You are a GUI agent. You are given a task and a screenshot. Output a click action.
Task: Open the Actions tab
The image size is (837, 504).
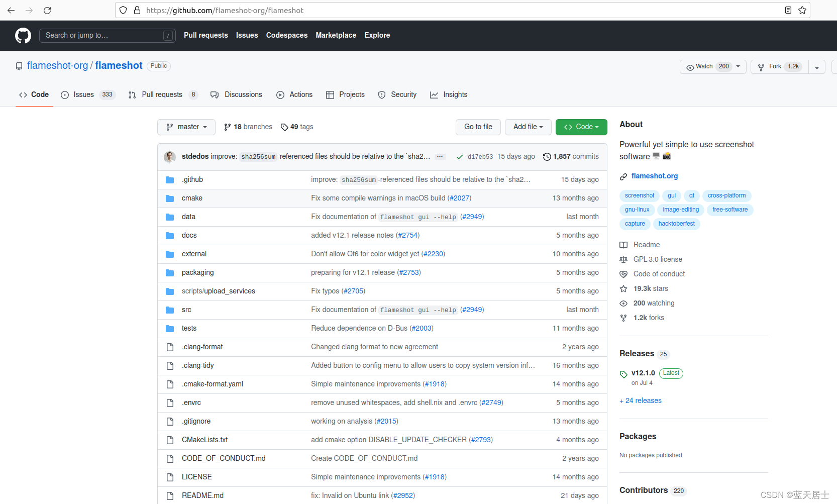[294, 94]
